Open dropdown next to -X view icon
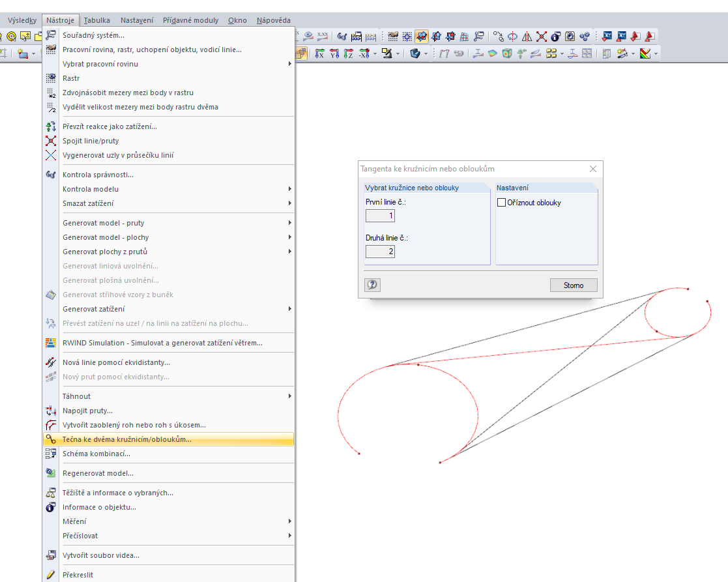Image resolution: width=728 pixels, height=582 pixels. 375,54
